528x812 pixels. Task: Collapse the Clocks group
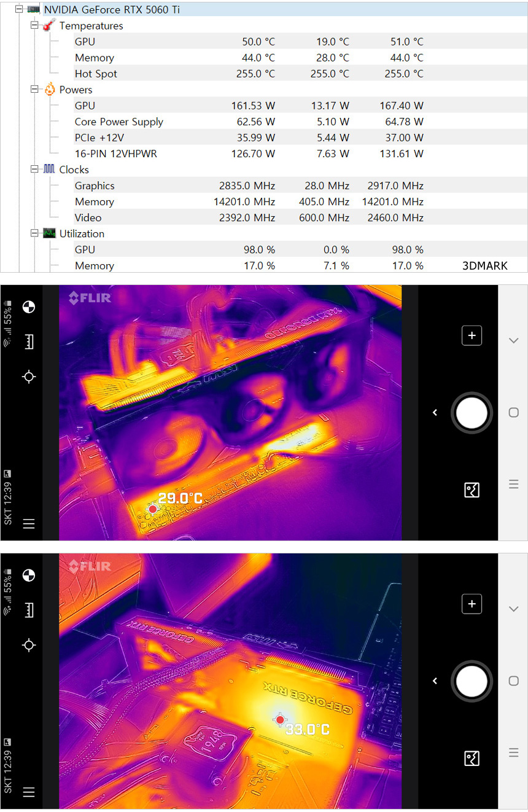pyautogui.click(x=35, y=170)
